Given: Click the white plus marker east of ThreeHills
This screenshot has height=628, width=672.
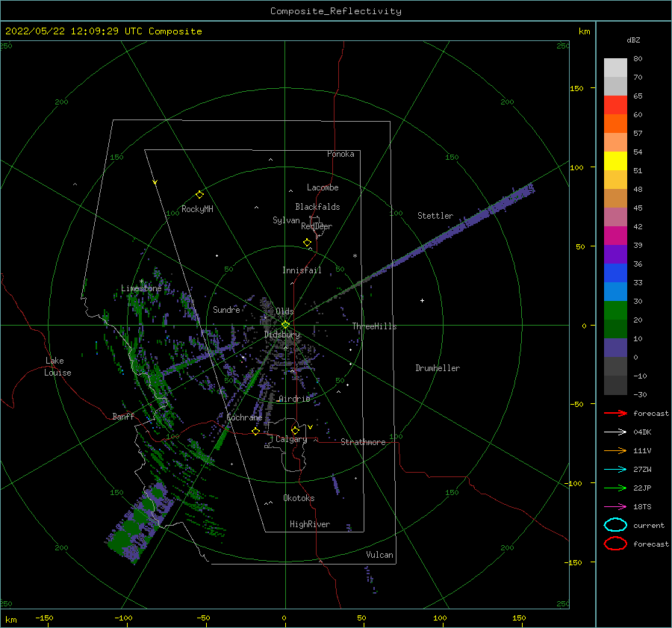Looking at the screenshot, I should (x=422, y=300).
